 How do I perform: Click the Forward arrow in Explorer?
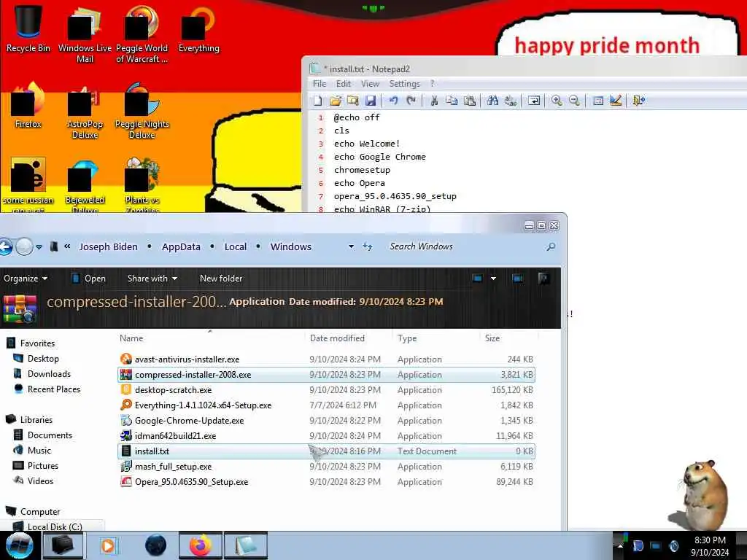tap(24, 246)
